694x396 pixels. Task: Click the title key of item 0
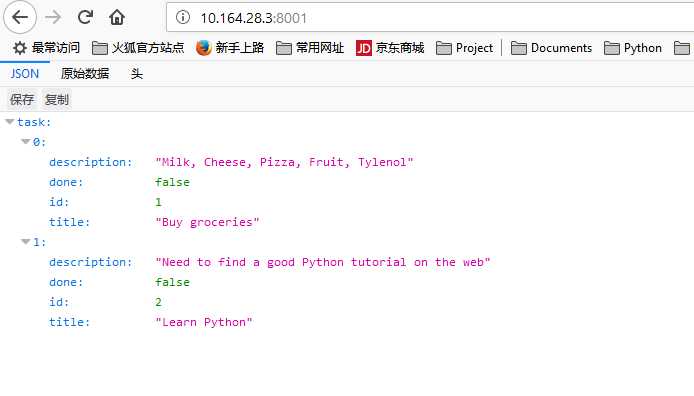[x=69, y=222]
